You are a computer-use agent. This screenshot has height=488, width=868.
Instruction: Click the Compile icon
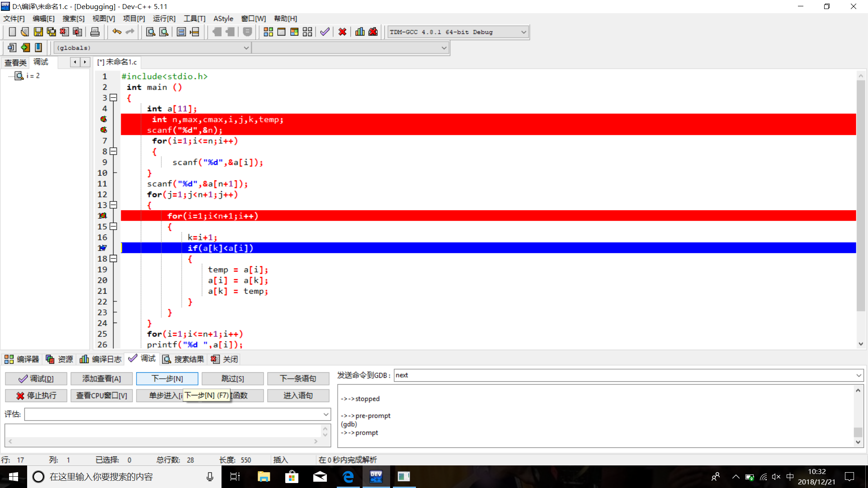tap(268, 32)
